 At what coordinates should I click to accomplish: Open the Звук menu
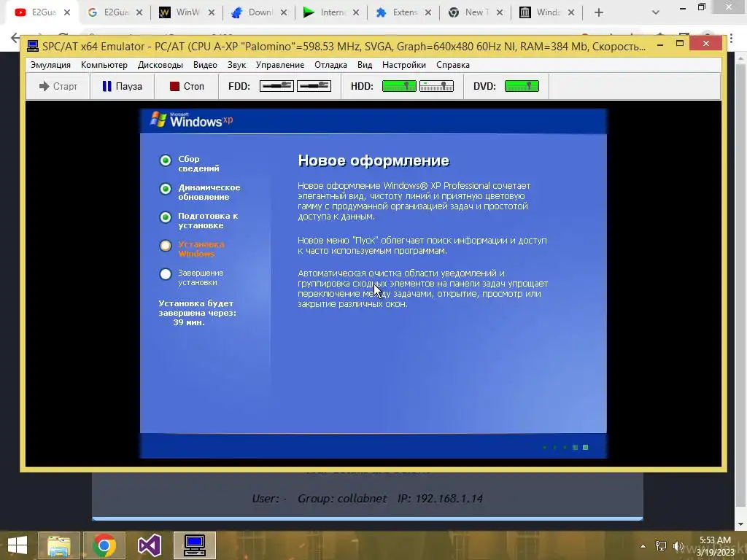[236, 65]
